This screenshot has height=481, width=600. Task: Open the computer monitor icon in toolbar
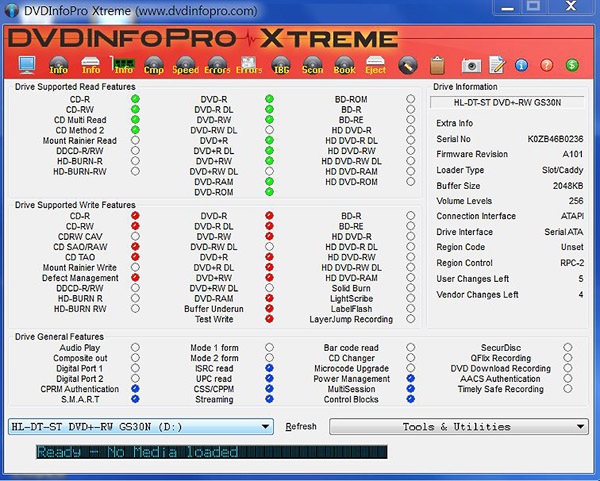click(x=27, y=65)
